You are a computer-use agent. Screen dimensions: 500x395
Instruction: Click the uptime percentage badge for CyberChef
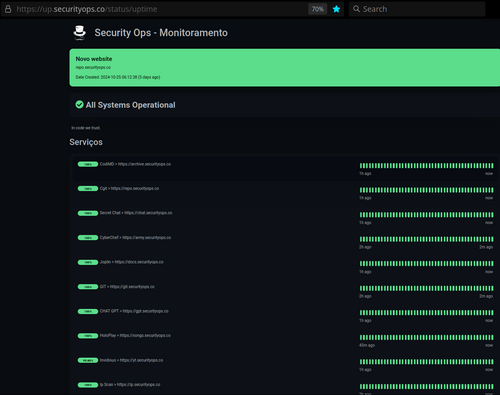tap(88, 238)
